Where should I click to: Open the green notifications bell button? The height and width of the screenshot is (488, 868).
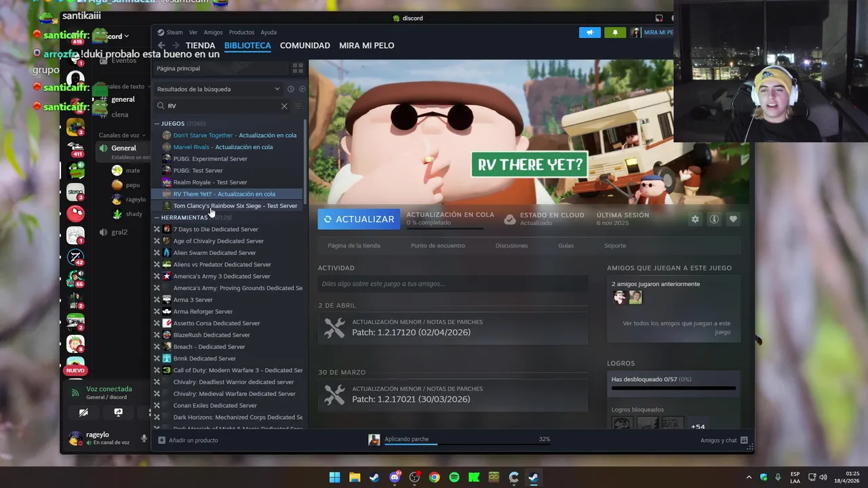(615, 33)
